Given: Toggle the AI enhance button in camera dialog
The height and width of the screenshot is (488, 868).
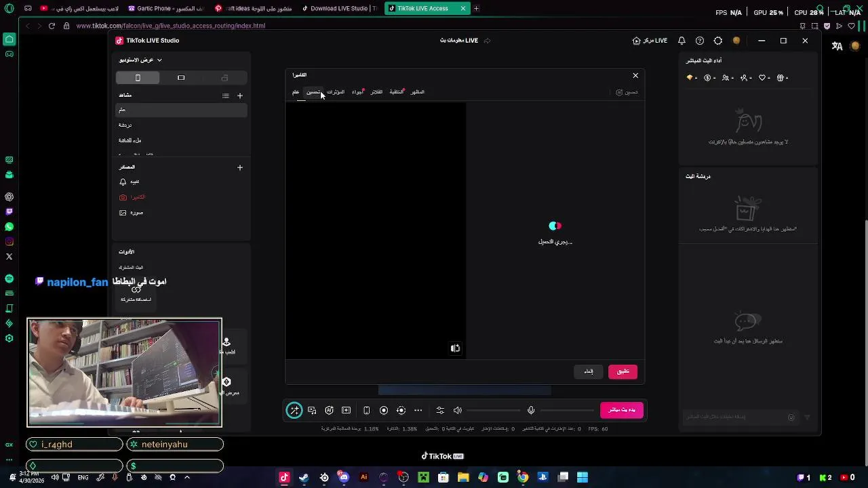Looking at the screenshot, I should point(627,92).
